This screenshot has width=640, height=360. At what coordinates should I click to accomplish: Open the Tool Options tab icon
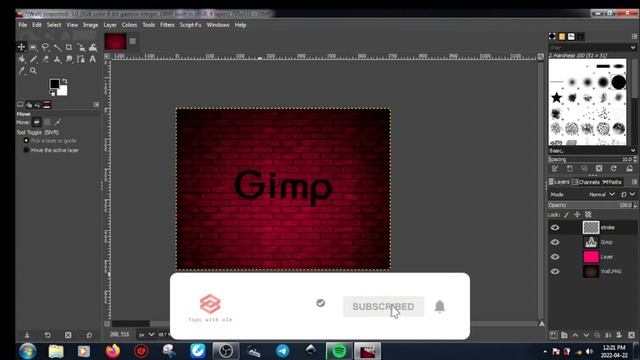click(x=20, y=105)
